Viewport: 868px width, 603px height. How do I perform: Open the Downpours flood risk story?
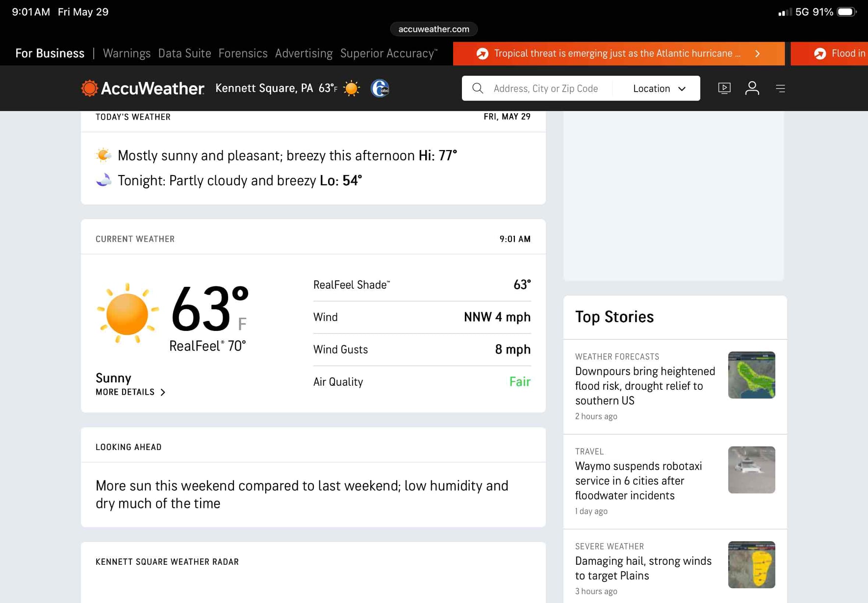pos(645,386)
